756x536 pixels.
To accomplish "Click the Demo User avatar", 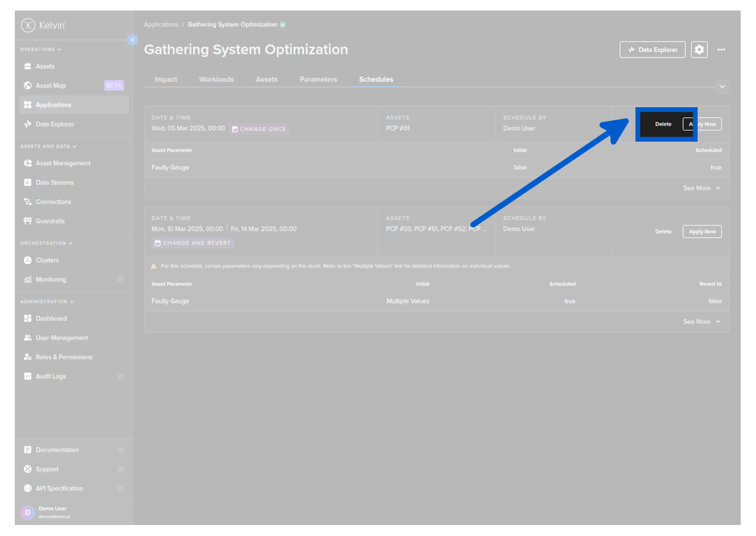I will (x=28, y=512).
